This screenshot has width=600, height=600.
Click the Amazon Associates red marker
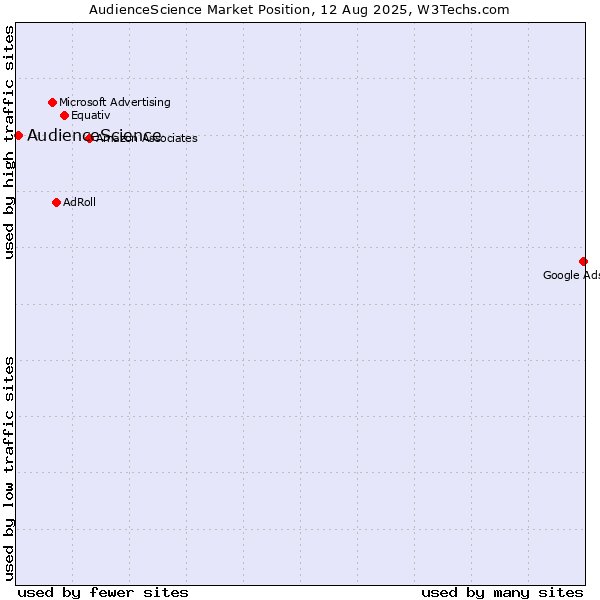(x=89, y=138)
